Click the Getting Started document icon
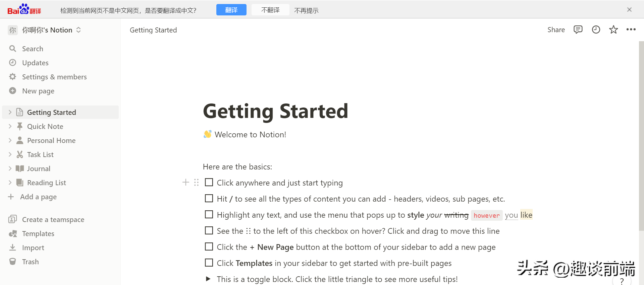 click(20, 112)
